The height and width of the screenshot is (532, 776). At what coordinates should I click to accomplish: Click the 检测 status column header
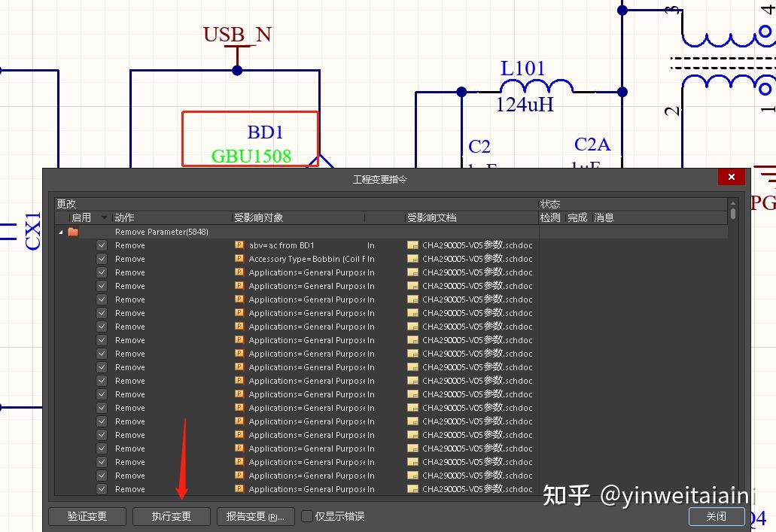point(550,217)
